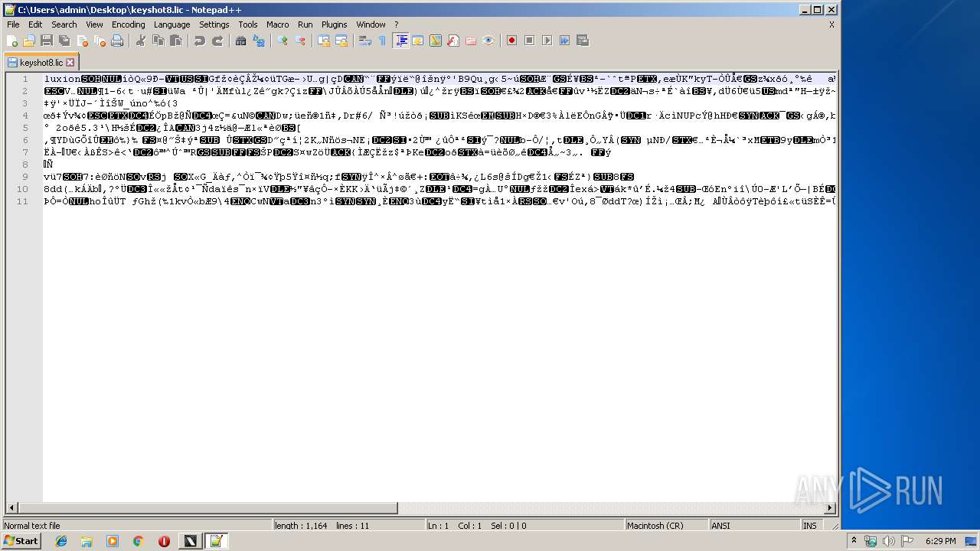Close the keyshot8.lic tab with its X

[70, 63]
